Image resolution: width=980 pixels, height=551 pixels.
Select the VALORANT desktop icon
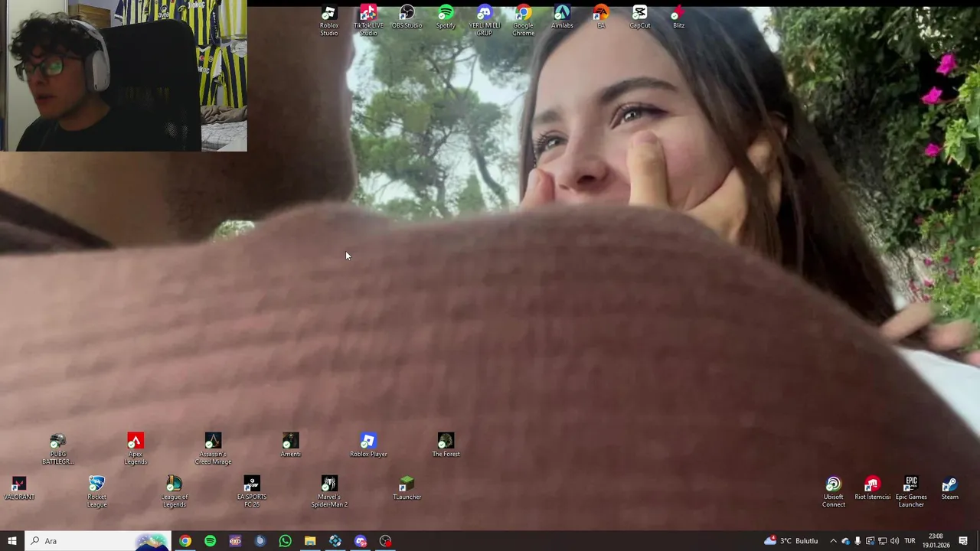[x=19, y=489]
